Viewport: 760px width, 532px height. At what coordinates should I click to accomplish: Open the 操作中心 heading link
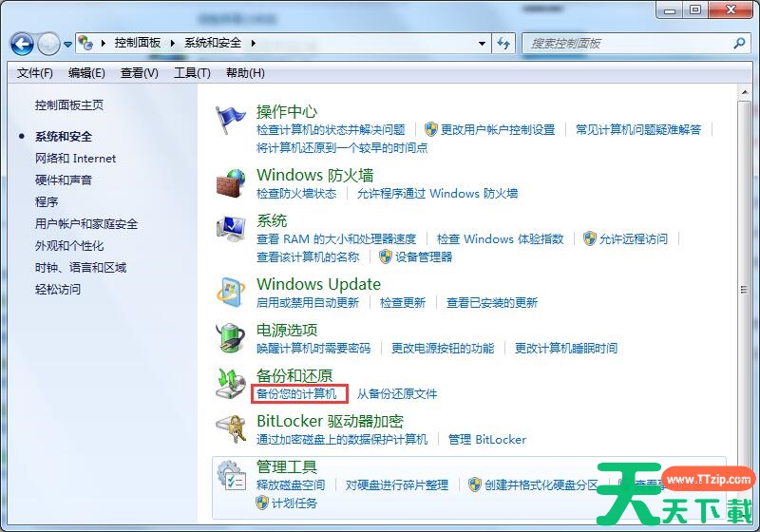point(287,112)
